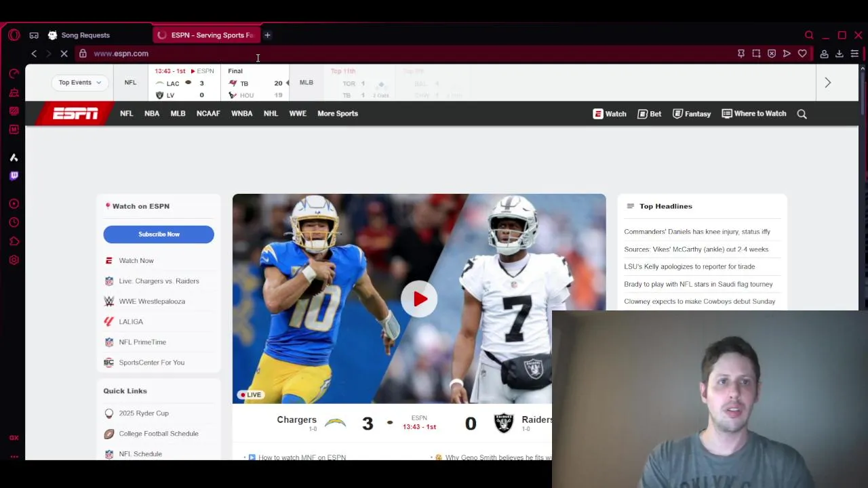868x488 pixels.
Task: Open Watch Now in Watch on ESPN list
Action: point(136,260)
